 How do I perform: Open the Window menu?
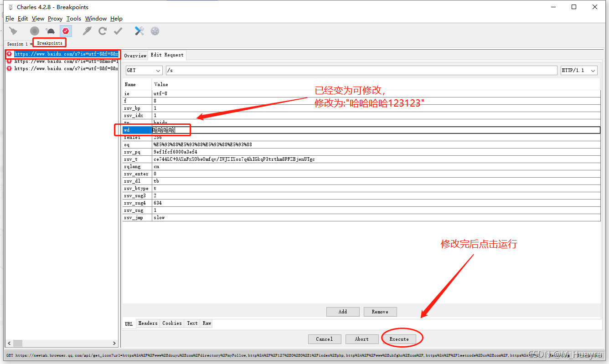[x=96, y=19]
